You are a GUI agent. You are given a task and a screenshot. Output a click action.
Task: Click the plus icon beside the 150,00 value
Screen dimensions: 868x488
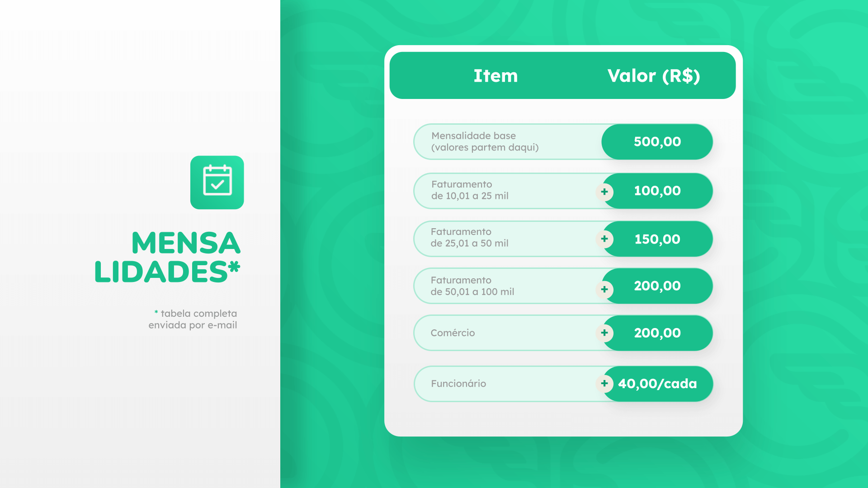(604, 239)
